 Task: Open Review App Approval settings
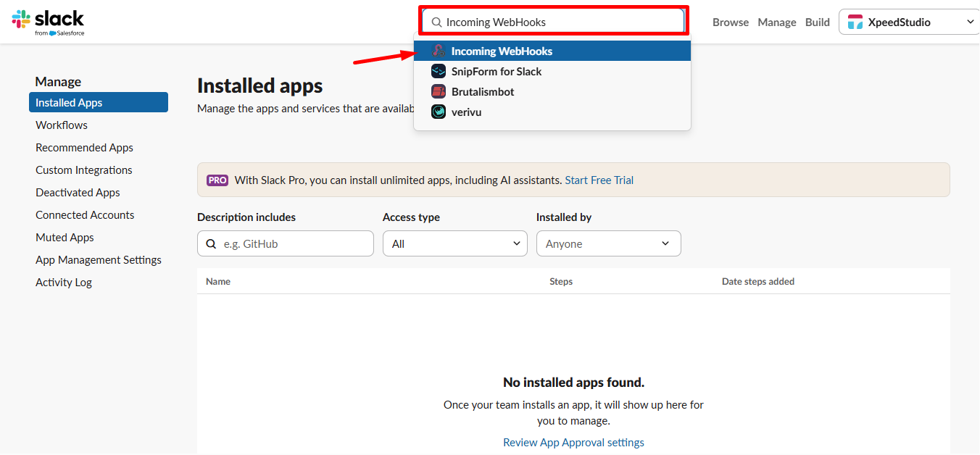(x=573, y=442)
